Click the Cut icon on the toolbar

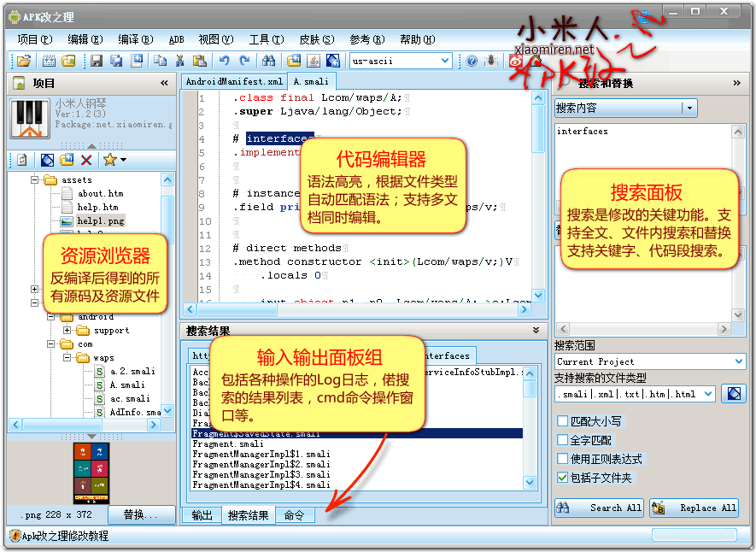[x=181, y=61]
